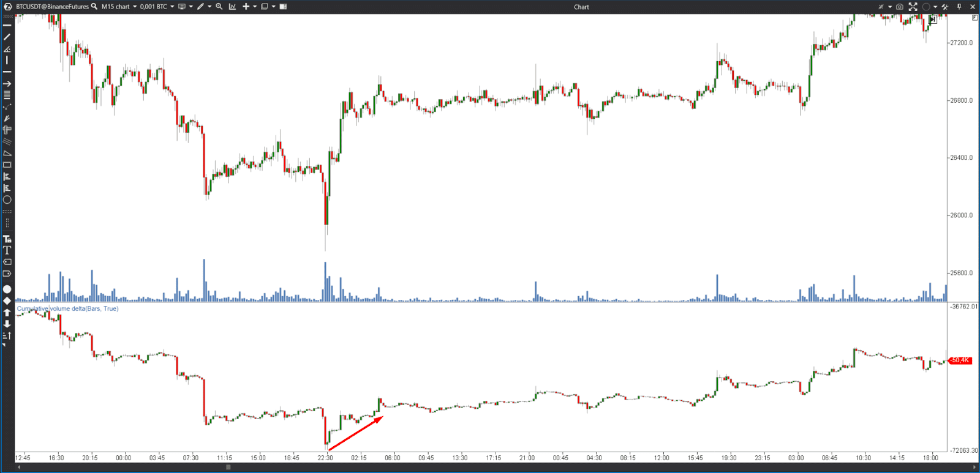Select the arrow ray drawing tool
This screenshot has width=980, height=473.
pos(7,84)
